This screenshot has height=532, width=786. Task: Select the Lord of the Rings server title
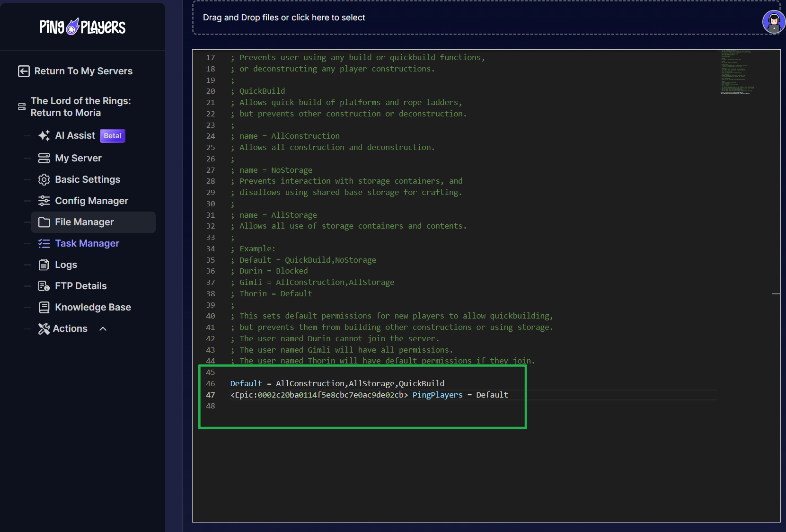point(80,106)
